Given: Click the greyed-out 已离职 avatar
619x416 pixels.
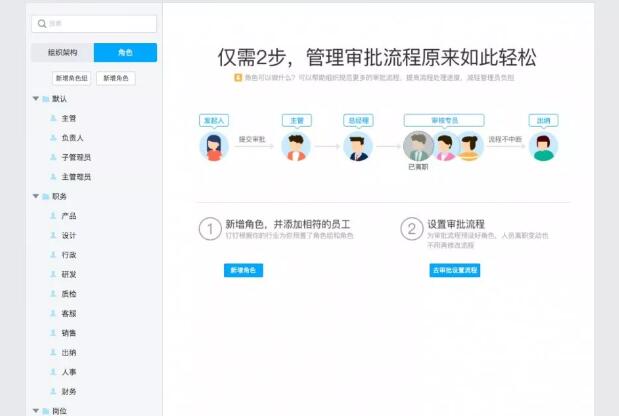Looking at the screenshot, I should click(x=418, y=147).
